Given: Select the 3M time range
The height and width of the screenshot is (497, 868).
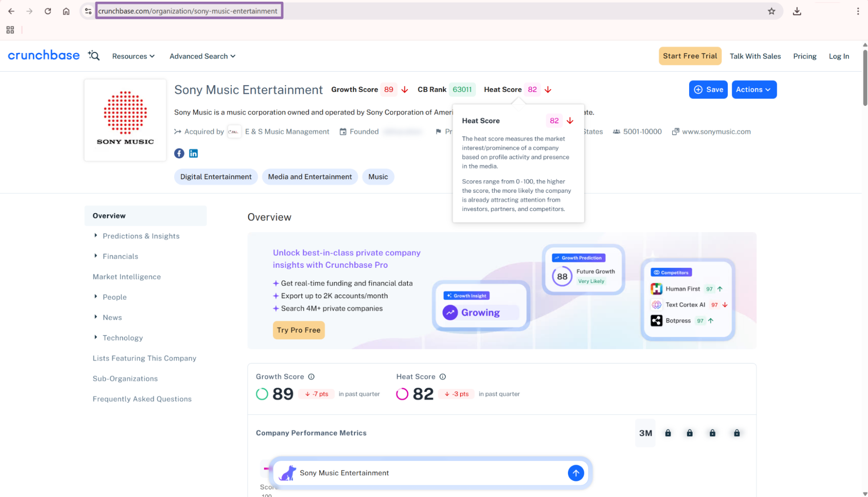Looking at the screenshot, I should tap(645, 433).
